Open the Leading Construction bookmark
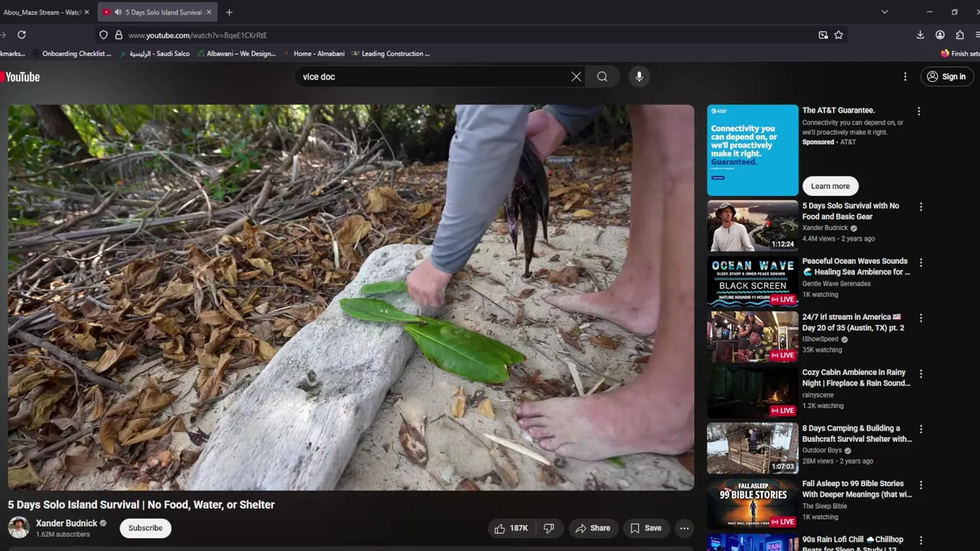 click(390, 54)
